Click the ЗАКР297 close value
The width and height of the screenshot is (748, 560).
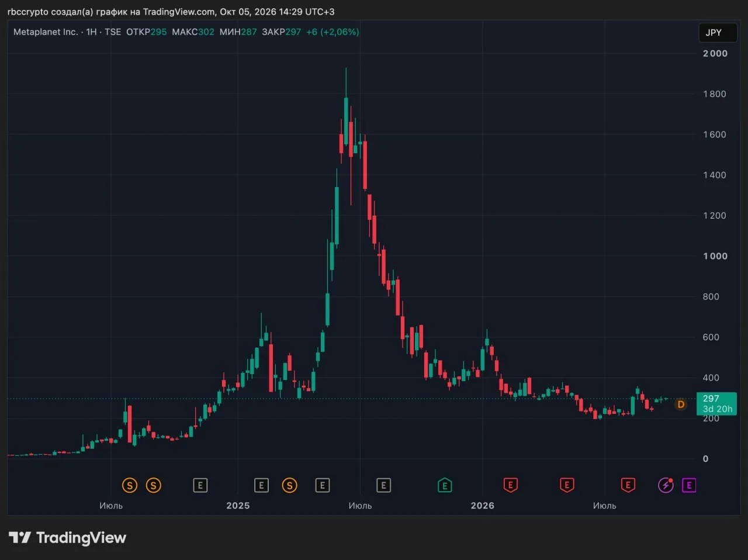click(281, 32)
